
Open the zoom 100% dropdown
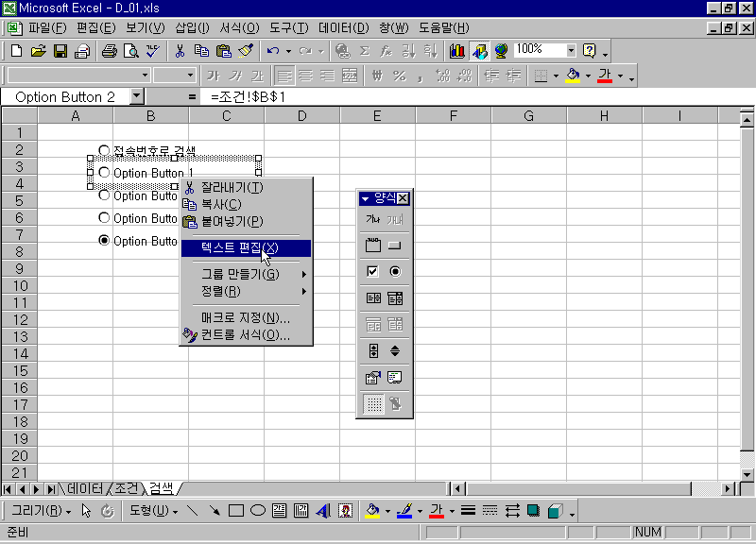pyautogui.click(x=571, y=50)
